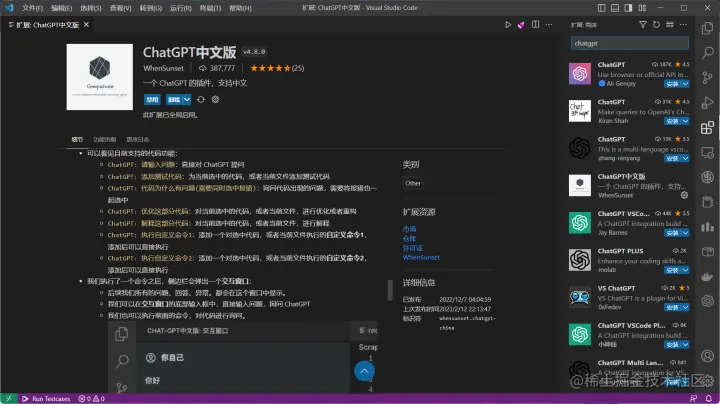Open install dropdown for VS ChatGPT

pyautogui.click(x=685, y=307)
